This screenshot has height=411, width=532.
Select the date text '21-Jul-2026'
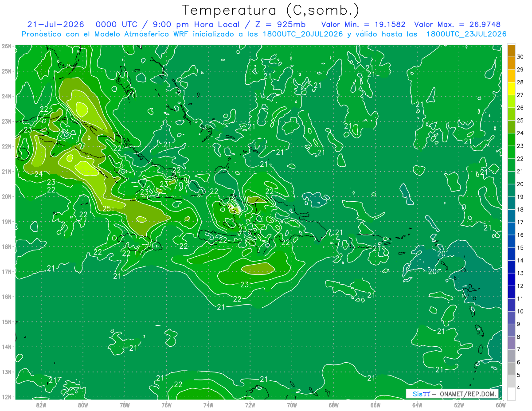coord(55,24)
